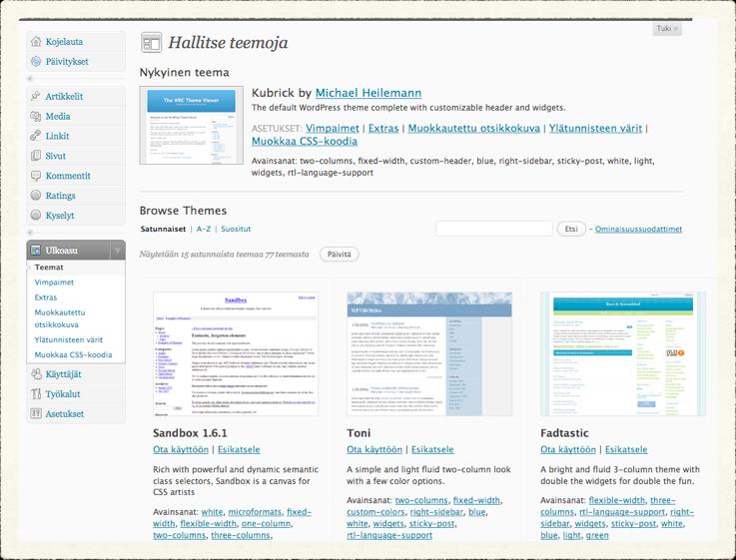Click the Kojelauta house icon
Viewport: 736px width, 560px height.
[36, 41]
